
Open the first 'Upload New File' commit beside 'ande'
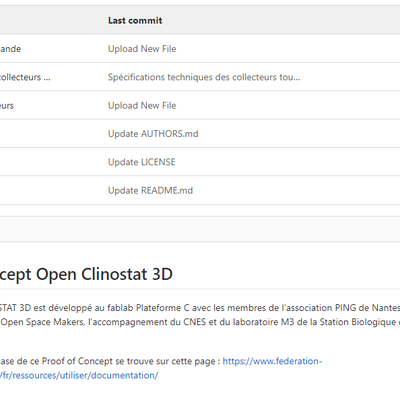142,49
